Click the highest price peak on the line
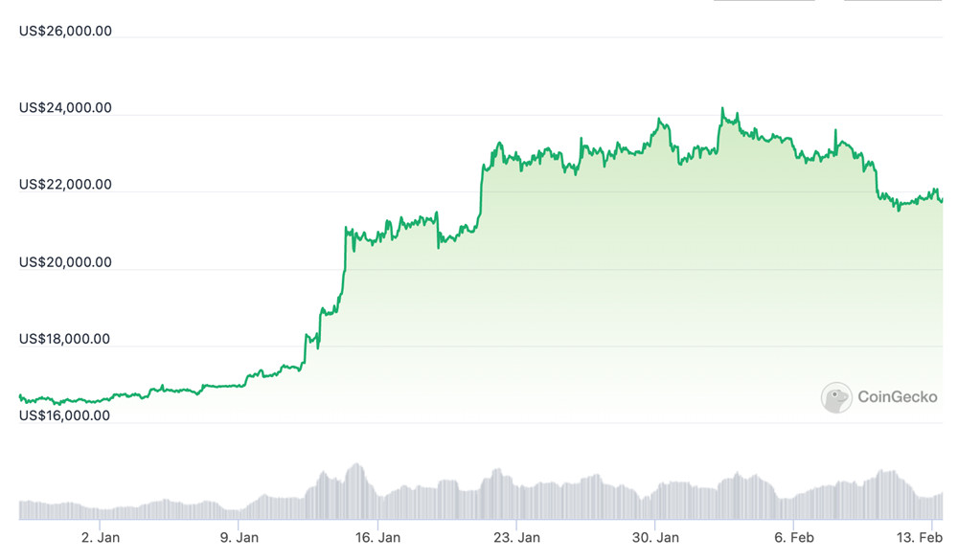The height and width of the screenshot is (560, 958). pyautogui.click(x=722, y=109)
